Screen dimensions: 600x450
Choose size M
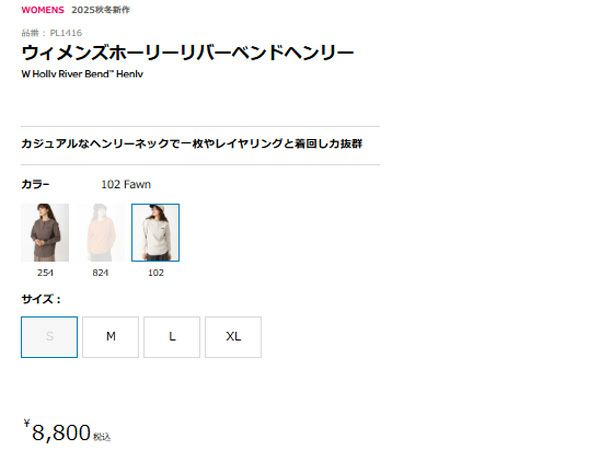(x=111, y=337)
